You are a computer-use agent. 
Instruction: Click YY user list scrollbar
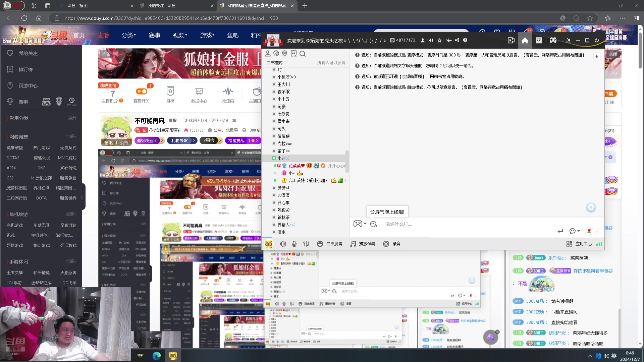coord(347,161)
